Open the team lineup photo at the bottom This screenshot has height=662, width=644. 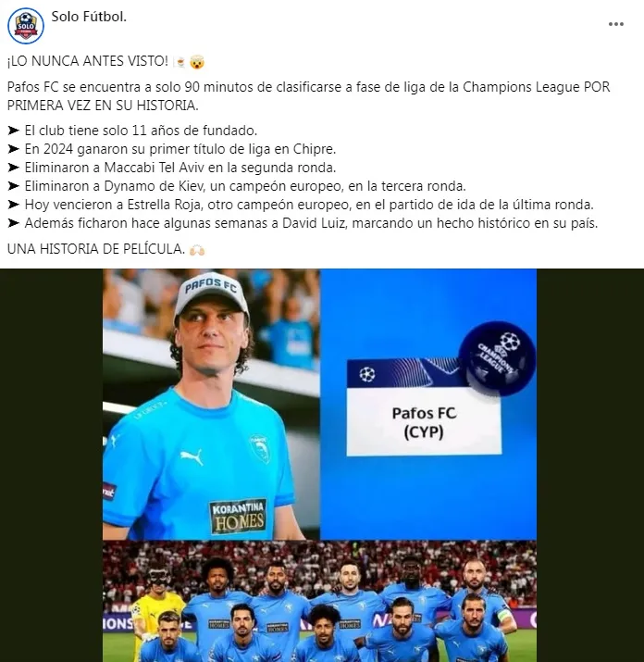coord(319,601)
